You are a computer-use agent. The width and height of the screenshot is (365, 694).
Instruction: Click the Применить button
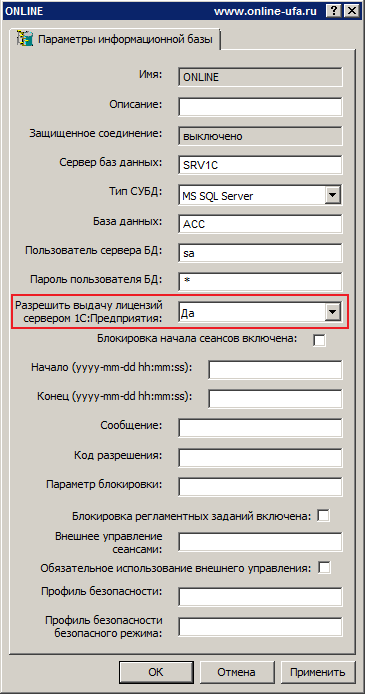click(x=318, y=672)
